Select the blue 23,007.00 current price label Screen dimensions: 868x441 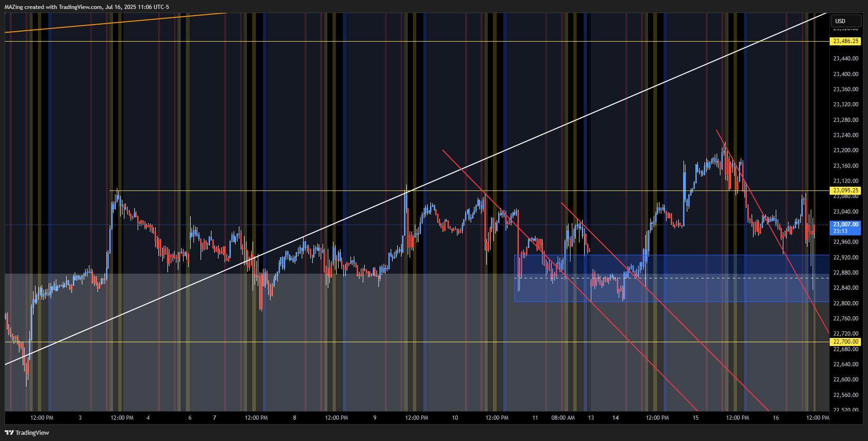click(846, 225)
